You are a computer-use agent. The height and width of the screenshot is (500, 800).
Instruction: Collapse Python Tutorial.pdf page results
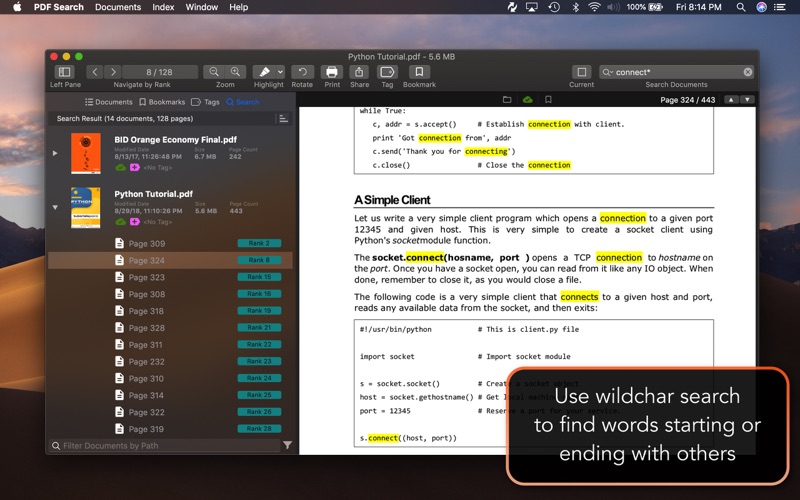tap(55, 207)
